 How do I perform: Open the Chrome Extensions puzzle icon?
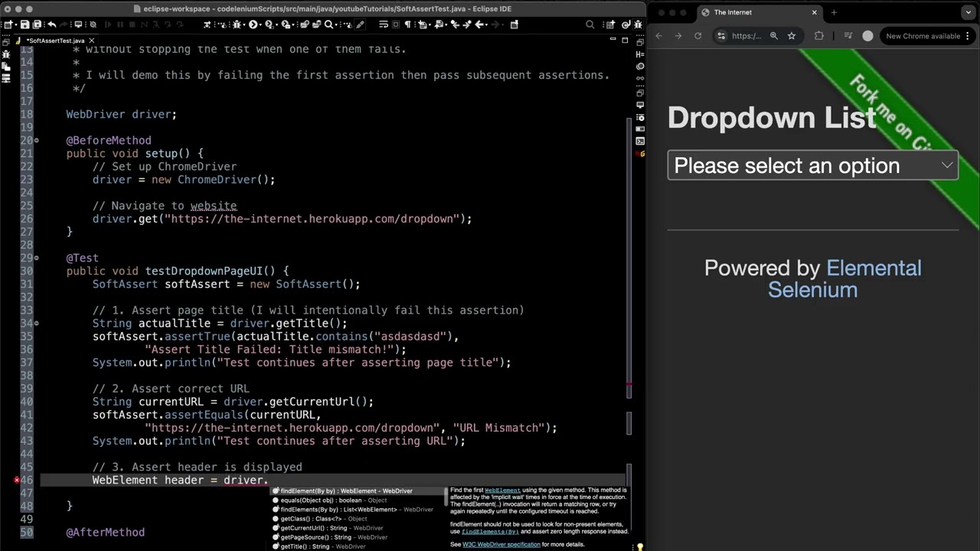coord(819,36)
